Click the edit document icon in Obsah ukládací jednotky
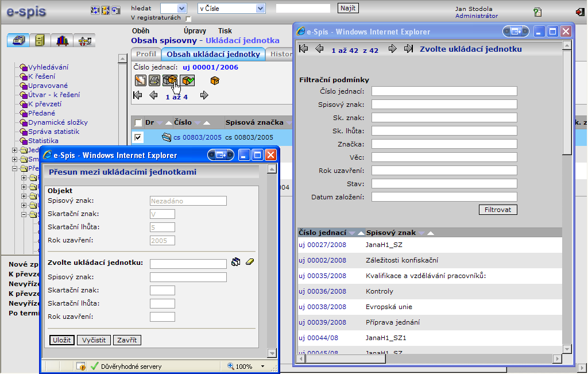The height and width of the screenshot is (374, 588). (x=141, y=80)
